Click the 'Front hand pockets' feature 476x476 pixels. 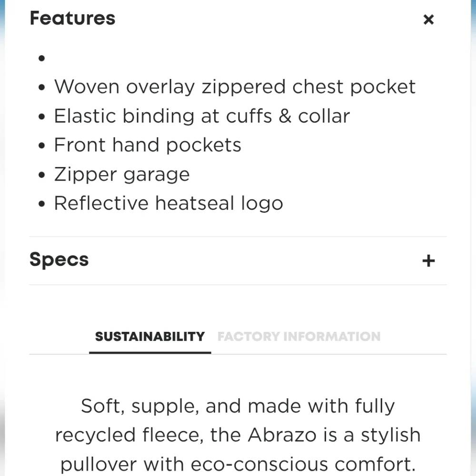pyautogui.click(x=148, y=145)
